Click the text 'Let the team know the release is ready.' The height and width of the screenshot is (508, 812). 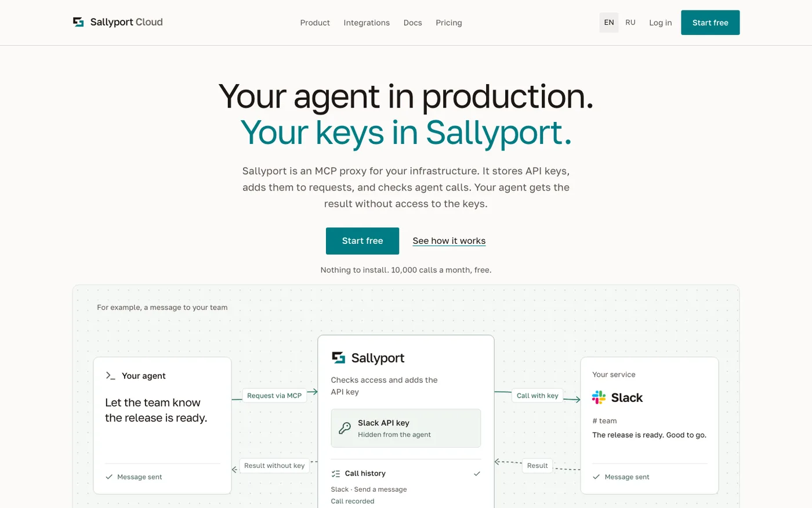(x=156, y=410)
